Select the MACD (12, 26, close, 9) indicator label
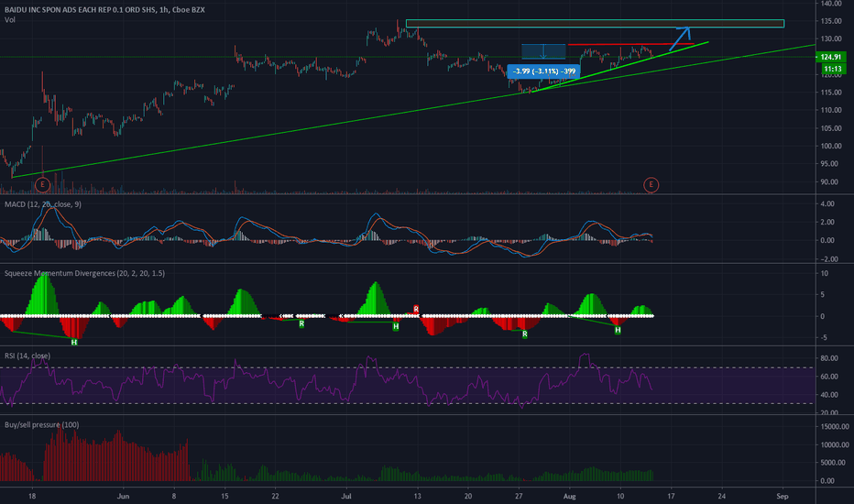Image resolution: width=854 pixels, height=504 pixels. point(43,203)
